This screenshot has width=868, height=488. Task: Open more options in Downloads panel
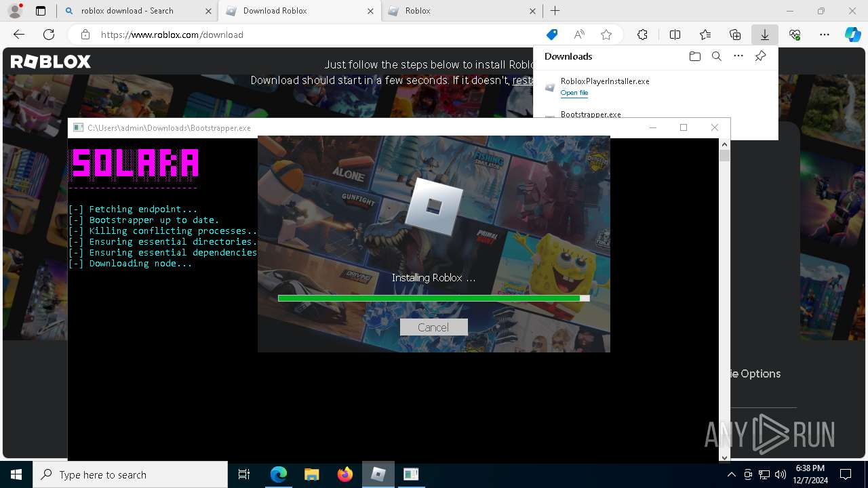[738, 56]
